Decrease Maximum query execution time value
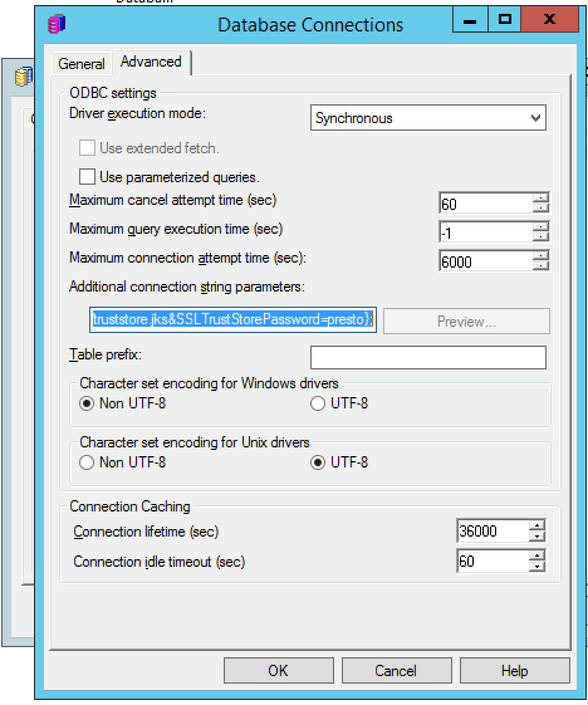The height and width of the screenshot is (705, 588). coord(540,236)
